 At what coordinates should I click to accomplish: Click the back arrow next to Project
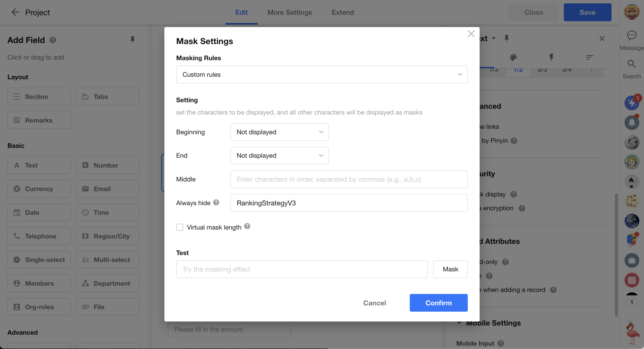point(15,12)
